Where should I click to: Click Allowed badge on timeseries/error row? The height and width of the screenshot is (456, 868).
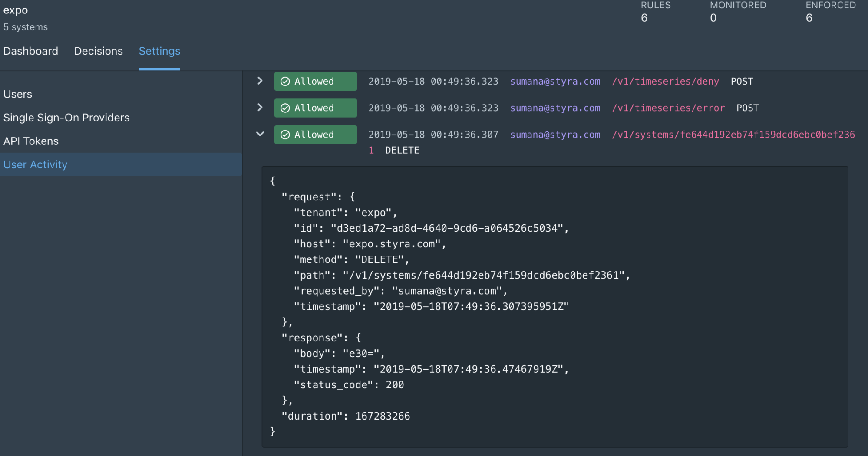315,108
